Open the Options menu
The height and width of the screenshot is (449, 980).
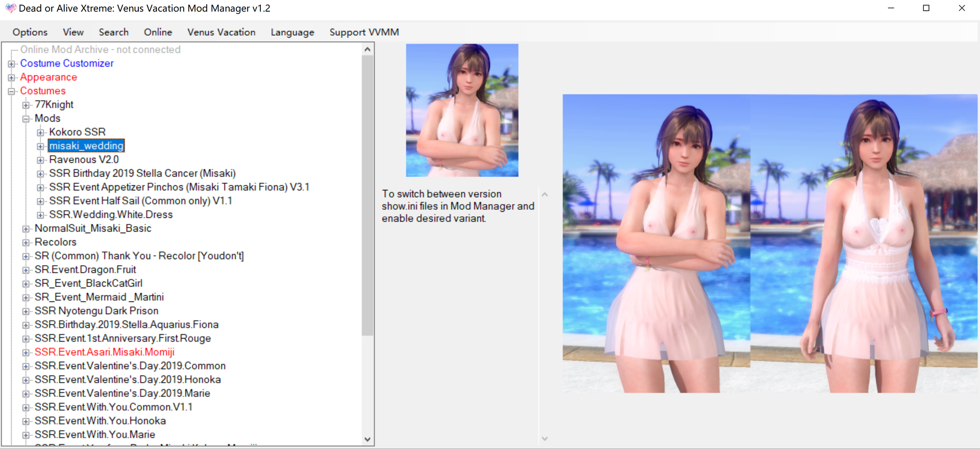tap(30, 32)
